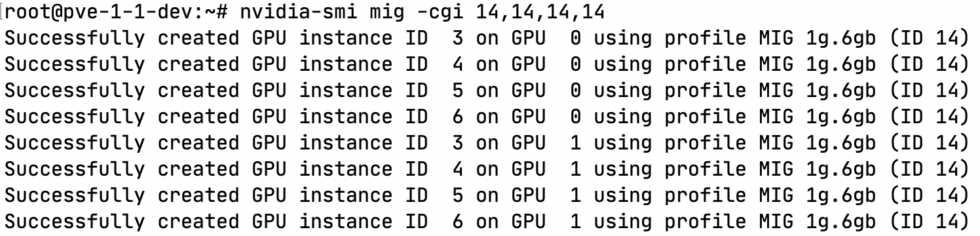The image size is (980, 236).
Task: Click instance ID 3 on GPU 1 line
Action: tap(485, 144)
